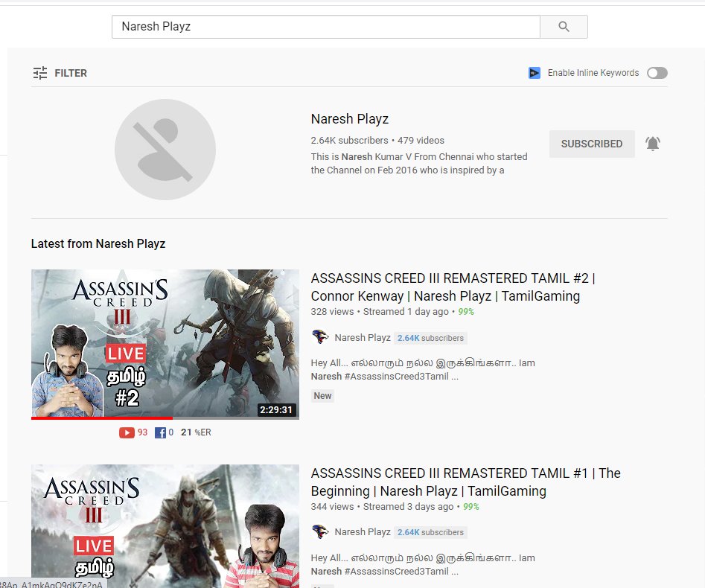
Task: Open the Naresh Playz channel title
Action: (x=350, y=119)
